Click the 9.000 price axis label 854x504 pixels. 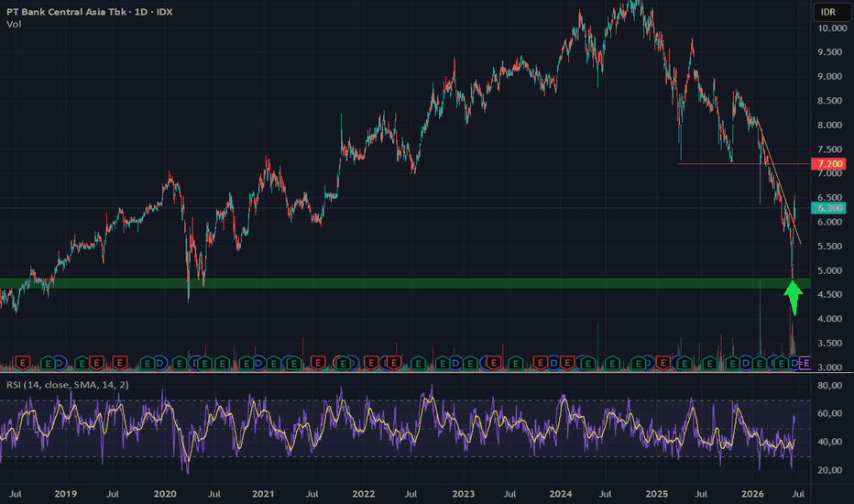click(830, 76)
